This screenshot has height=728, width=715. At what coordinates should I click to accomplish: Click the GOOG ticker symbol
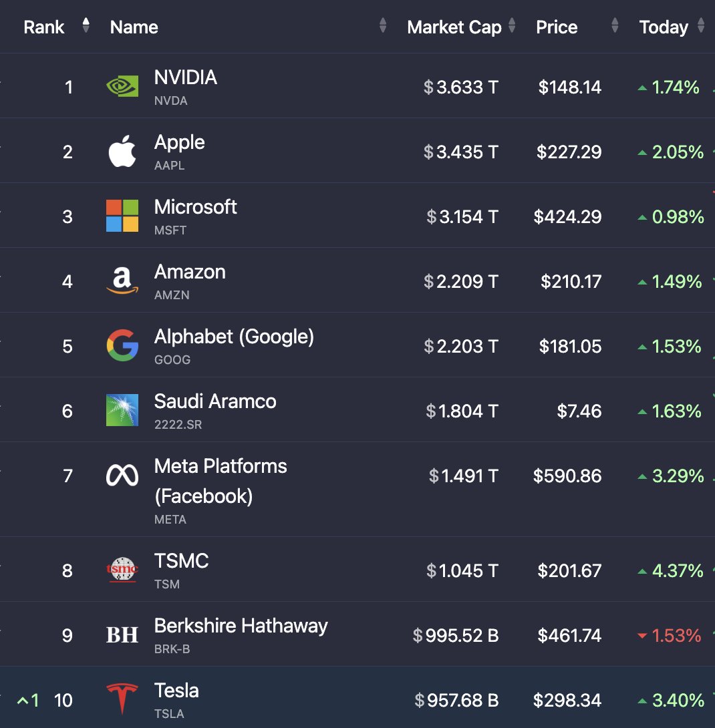(x=172, y=360)
